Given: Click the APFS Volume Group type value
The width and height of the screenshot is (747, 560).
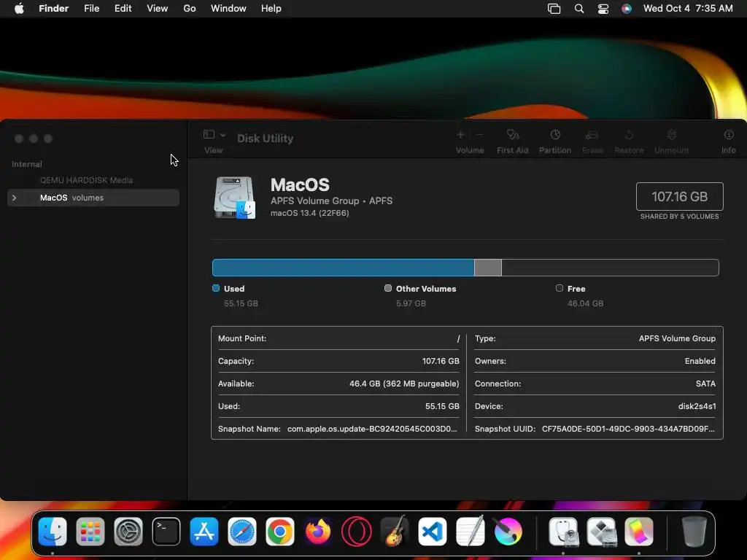Looking at the screenshot, I should click(677, 338).
